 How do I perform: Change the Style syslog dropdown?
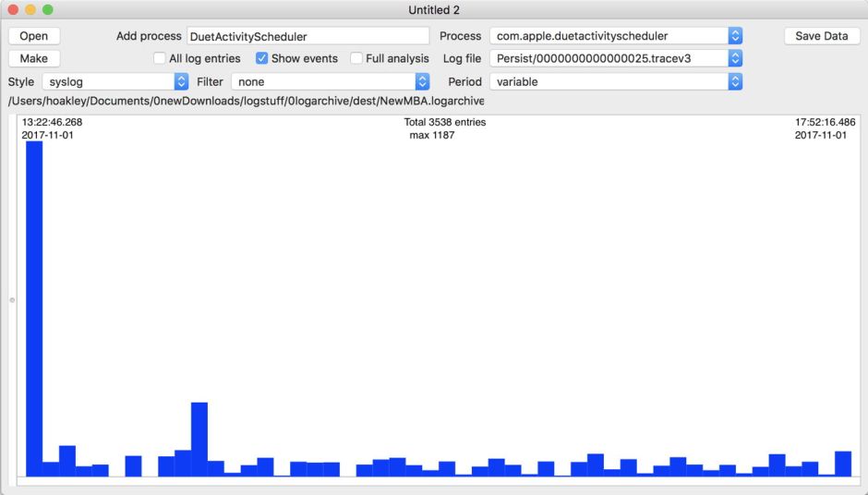115,81
